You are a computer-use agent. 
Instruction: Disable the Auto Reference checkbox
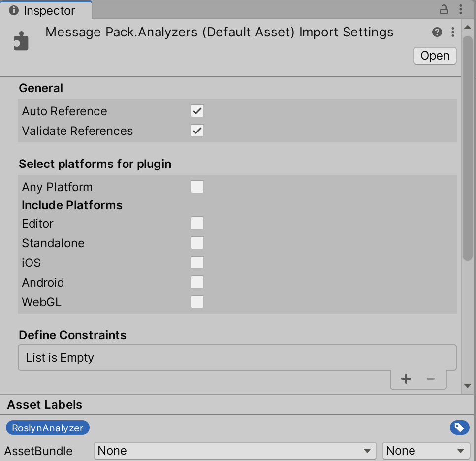[x=197, y=111]
